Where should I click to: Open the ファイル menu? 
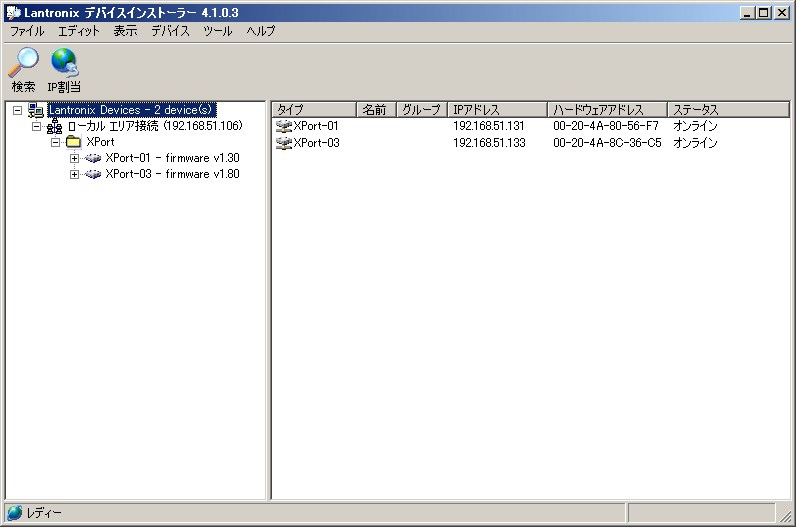point(27,31)
